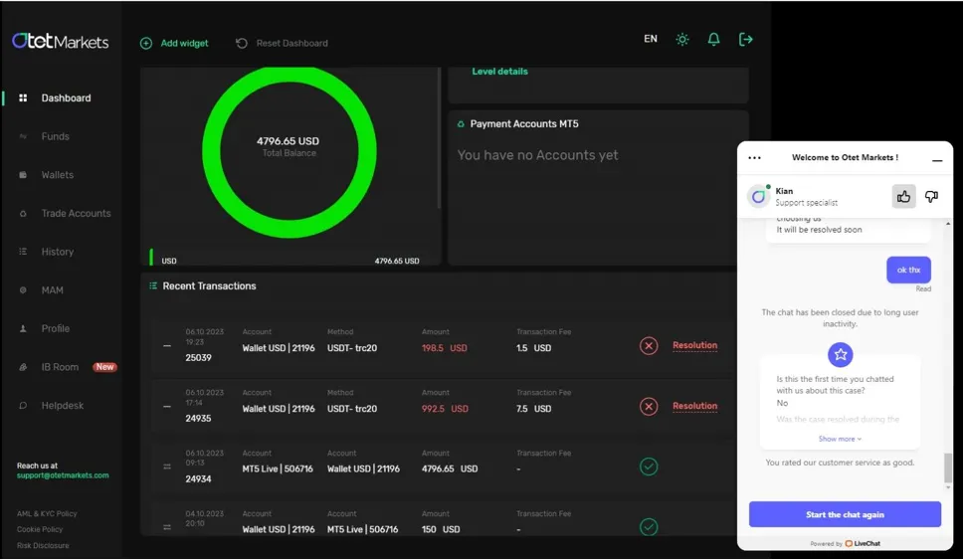Navigate to Trade Accounts
This screenshot has height=560, width=964.
(77, 213)
